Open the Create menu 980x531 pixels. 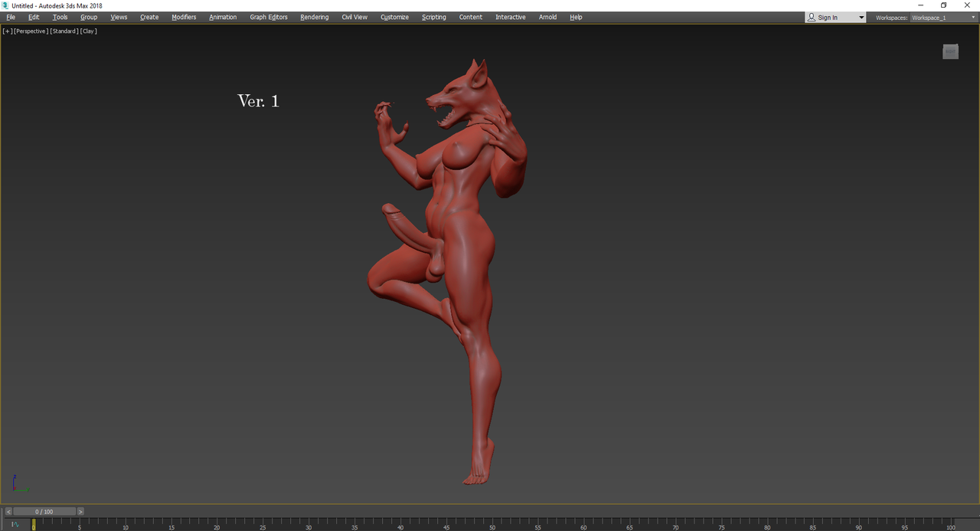[x=149, y=17]
